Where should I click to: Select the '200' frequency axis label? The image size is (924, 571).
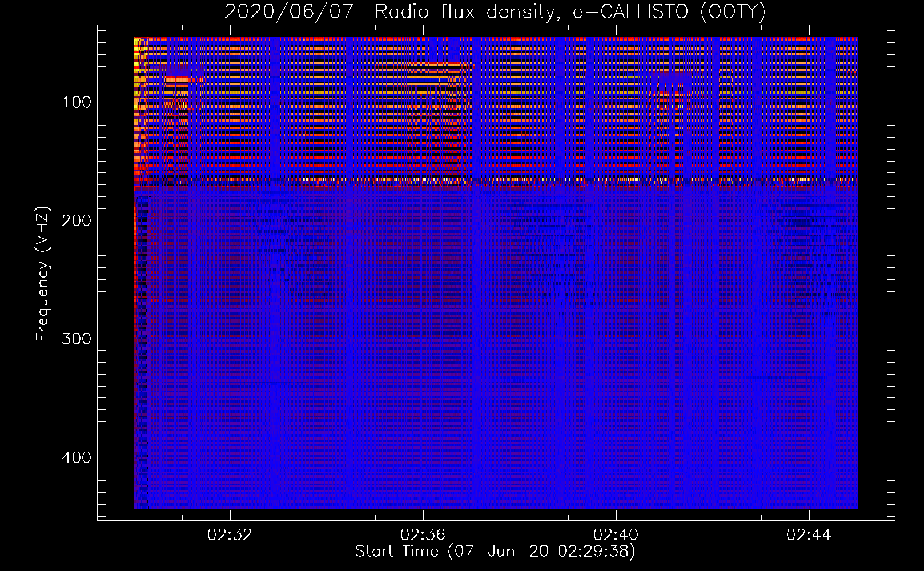click(77, 220)
